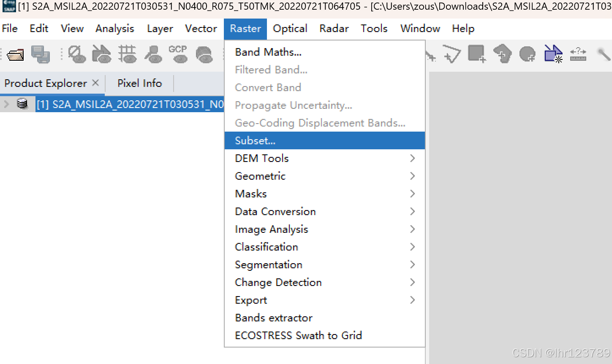Open the Segmentation submenu
This screenshot has height=364, width=612.
point(324,264)
